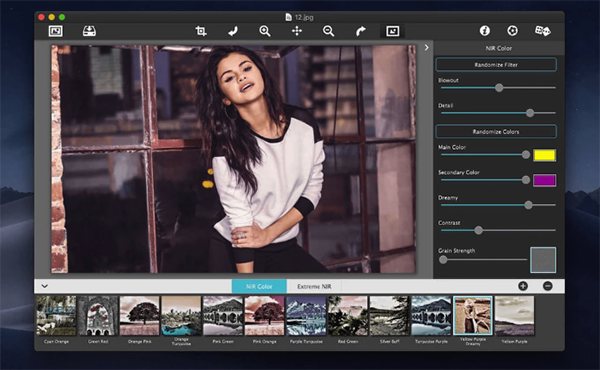Click the Randomize Filter button
The height and width of the screenshot is (370, 600).
496,65
